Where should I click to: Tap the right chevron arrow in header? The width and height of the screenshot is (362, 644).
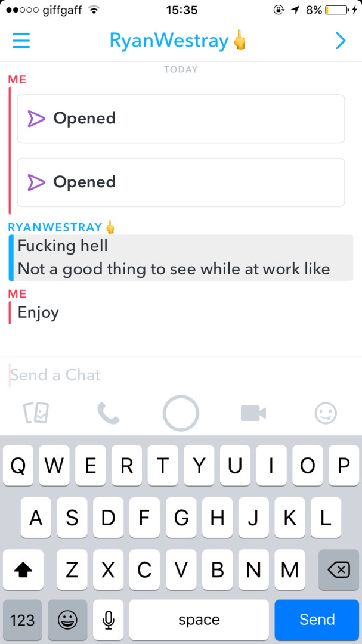340,41
